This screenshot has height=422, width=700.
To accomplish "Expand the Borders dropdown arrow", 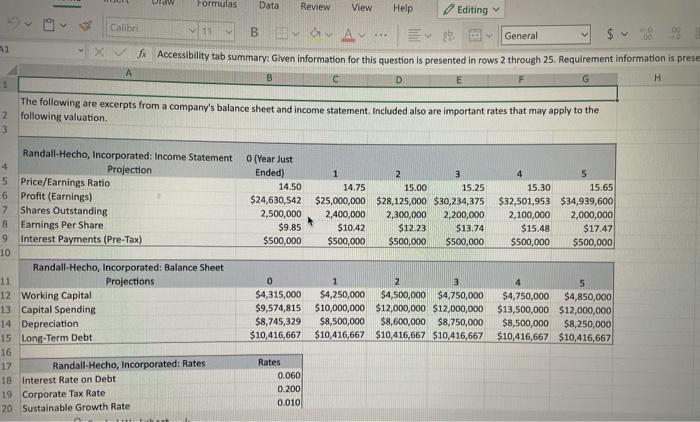I will (x=296, y=33).
